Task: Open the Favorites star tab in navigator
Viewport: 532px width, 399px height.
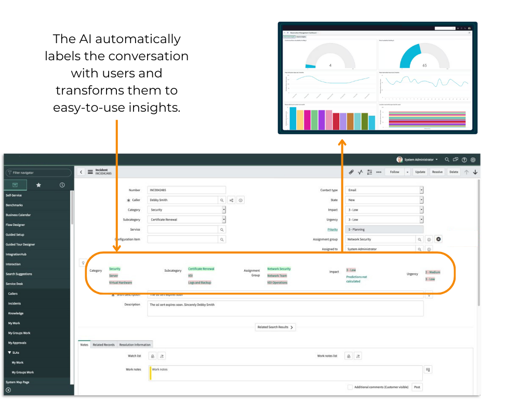Action: [38, 185]
